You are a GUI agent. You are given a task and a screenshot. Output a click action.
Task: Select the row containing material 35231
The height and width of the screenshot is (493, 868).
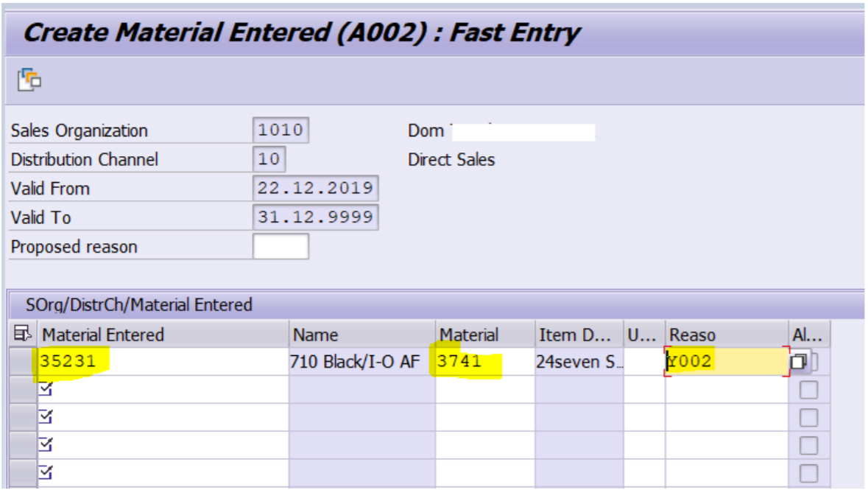point(24,362)
